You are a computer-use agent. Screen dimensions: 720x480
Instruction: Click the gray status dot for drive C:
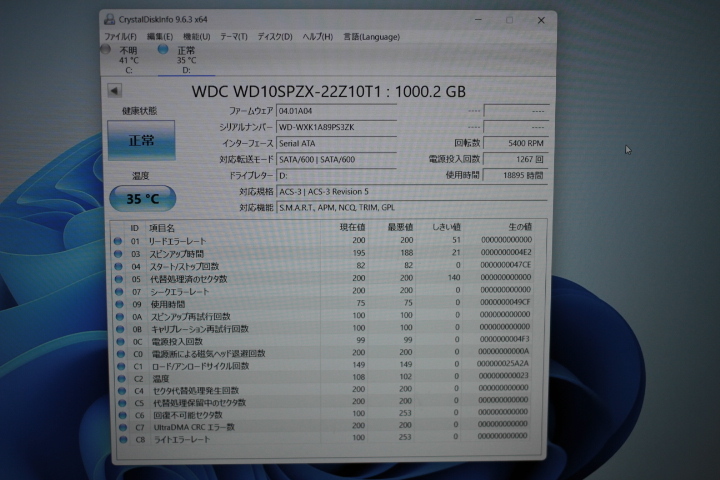coord(106,49)
